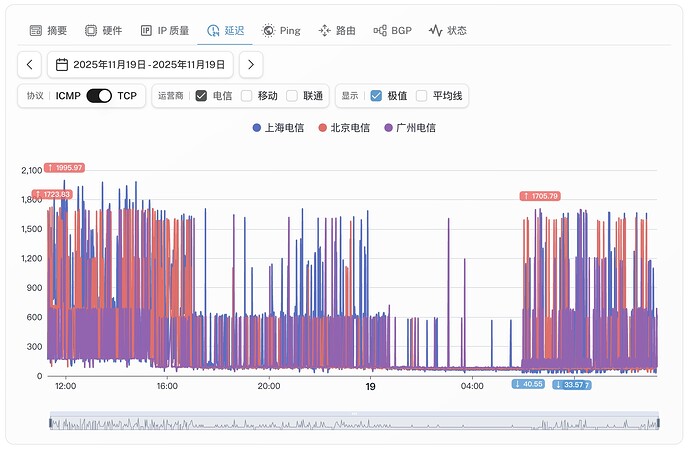The width and height of the screenshot is (690, 450).
Task: Click the 路由 routing icon
Action: tap(324, 31)
